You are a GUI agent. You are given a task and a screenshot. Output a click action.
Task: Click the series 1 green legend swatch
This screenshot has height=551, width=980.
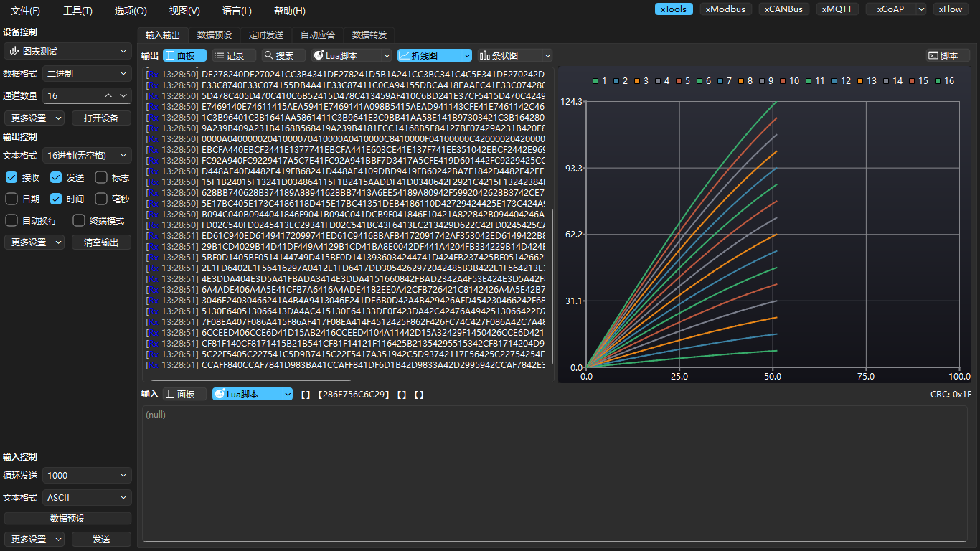pos(595,81)
